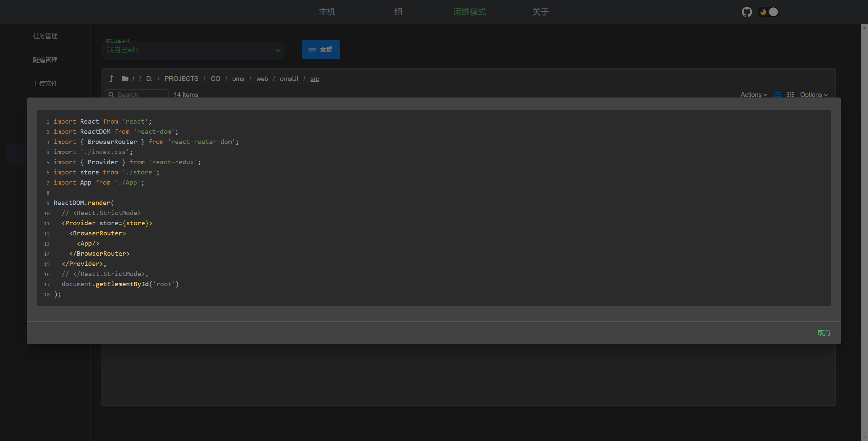Viewport: 868px width, 441px height.
Task: Open the Actions dropdown menu
Action: coord(753,94)
